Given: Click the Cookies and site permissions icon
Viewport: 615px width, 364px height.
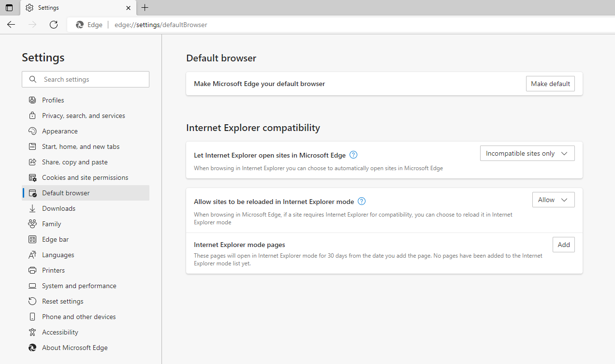Looking at the screenshot, I should 32,177.
